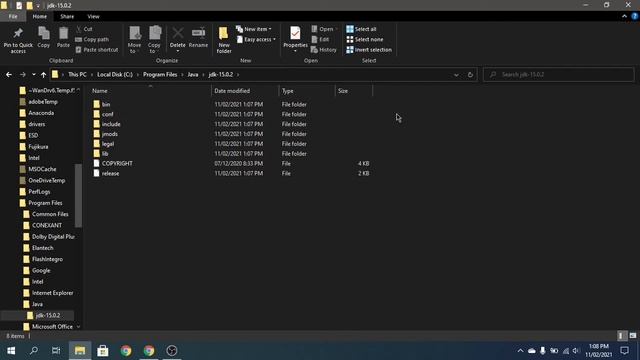The image size is (640, 360).
Task: Open the taskbar Search
Action: click(x=34, y=351)
